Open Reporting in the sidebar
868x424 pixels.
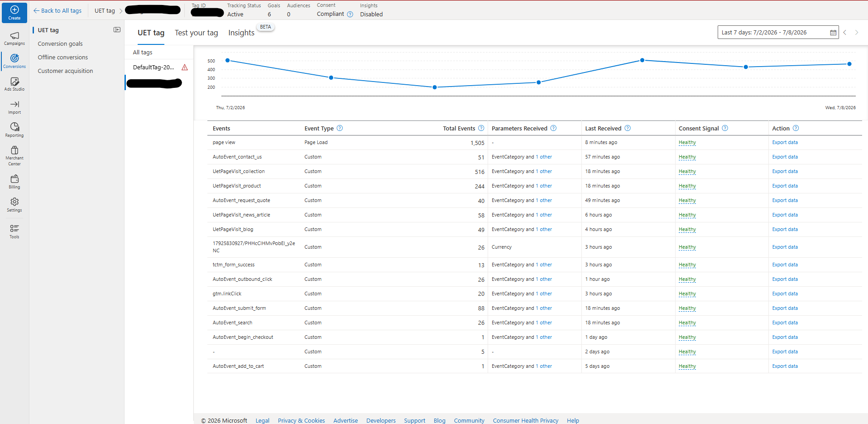coord(14,130)
